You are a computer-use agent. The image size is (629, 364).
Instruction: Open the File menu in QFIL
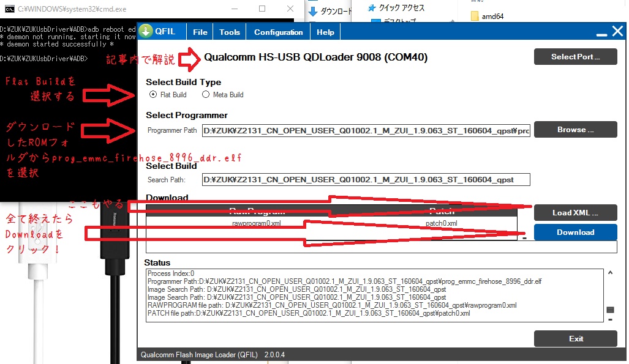200,32
